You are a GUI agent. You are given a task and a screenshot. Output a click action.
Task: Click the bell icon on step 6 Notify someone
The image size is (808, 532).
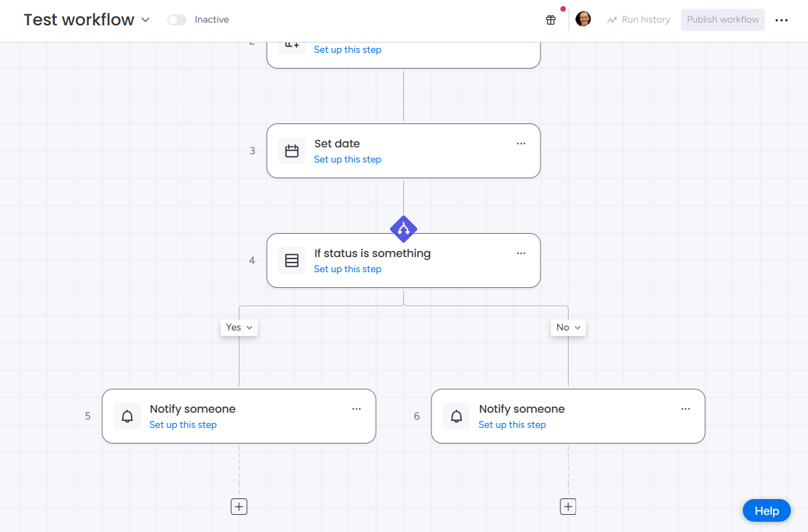[456, 416]
